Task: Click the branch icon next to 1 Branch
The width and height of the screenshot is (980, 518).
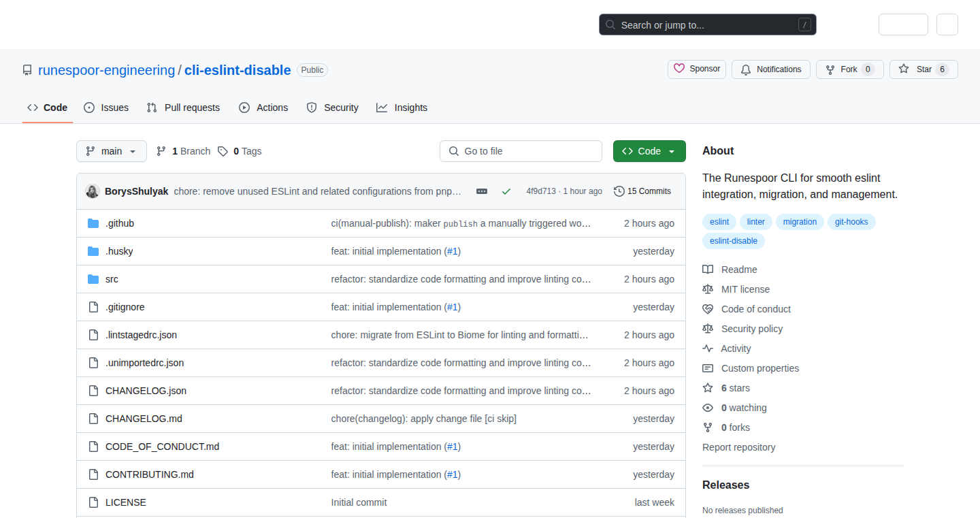Action: [x=161, y=151]
